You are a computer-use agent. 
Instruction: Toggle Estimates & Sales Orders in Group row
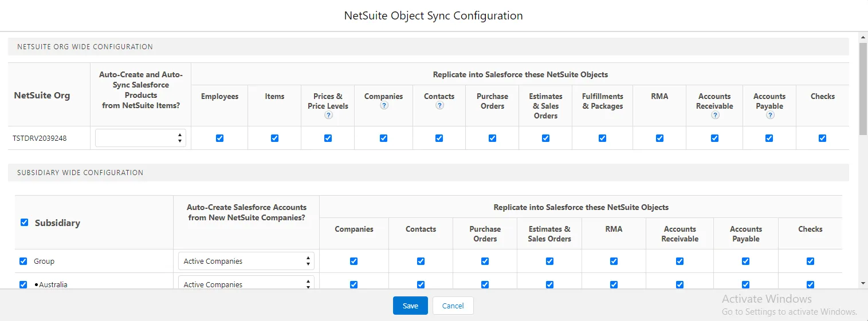tap(549, 261)
